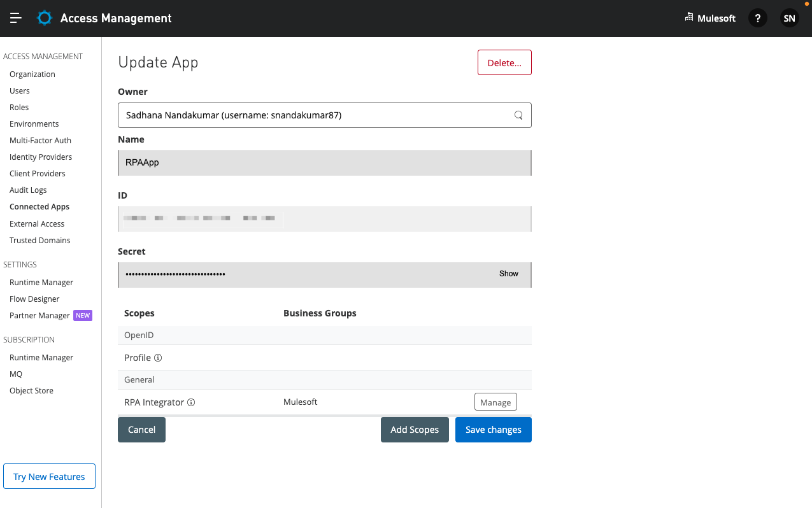Viewport: 812px width, 508px height.
Task: Open Audit Logs in sidebar
Action: (x=28, y=190)
